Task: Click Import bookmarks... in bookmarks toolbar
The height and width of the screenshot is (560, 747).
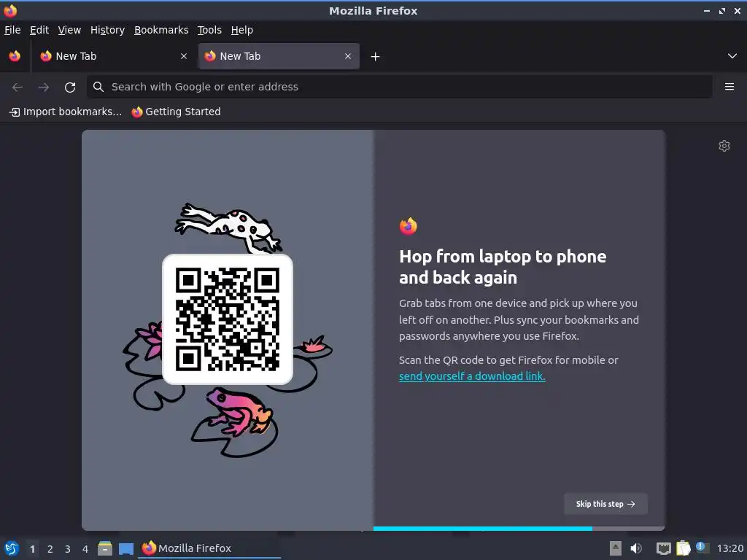Action: tap(66, 112)
